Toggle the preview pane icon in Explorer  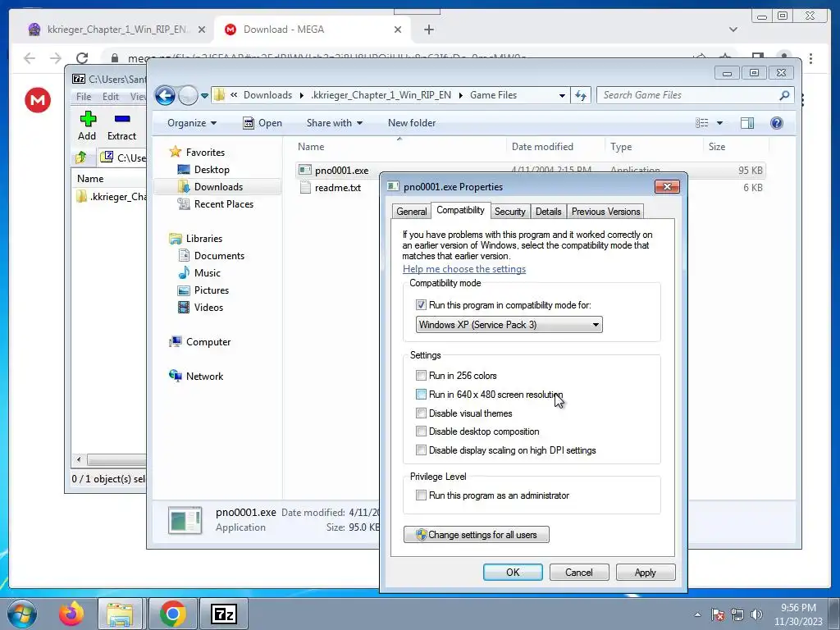(747, 123)
